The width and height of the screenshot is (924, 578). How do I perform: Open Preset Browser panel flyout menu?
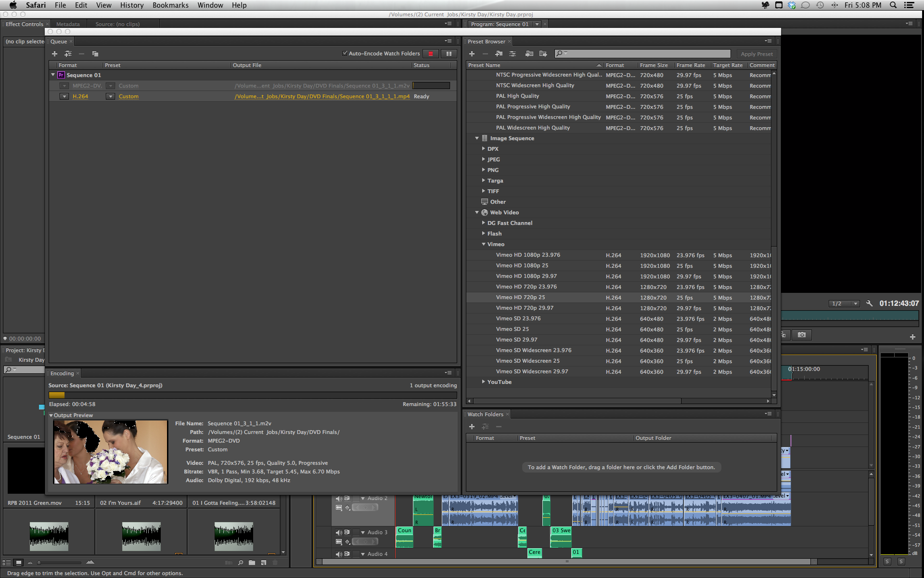click(x=768, y=41)
